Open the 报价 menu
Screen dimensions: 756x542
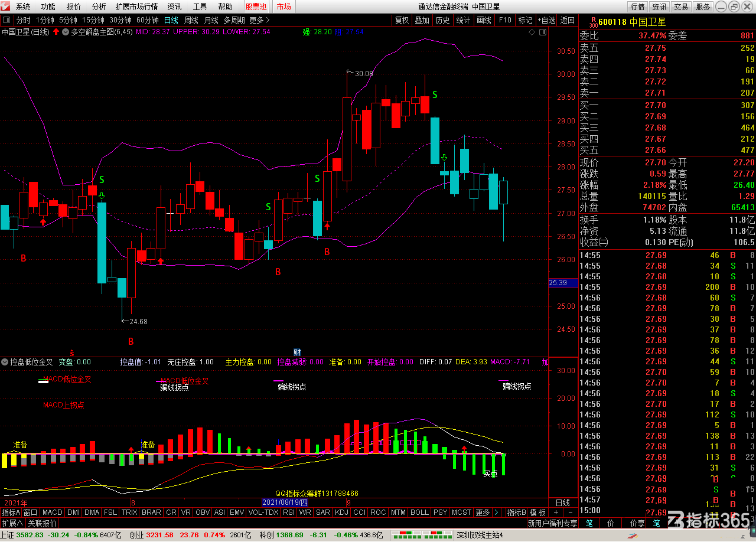tap(74, 6)
